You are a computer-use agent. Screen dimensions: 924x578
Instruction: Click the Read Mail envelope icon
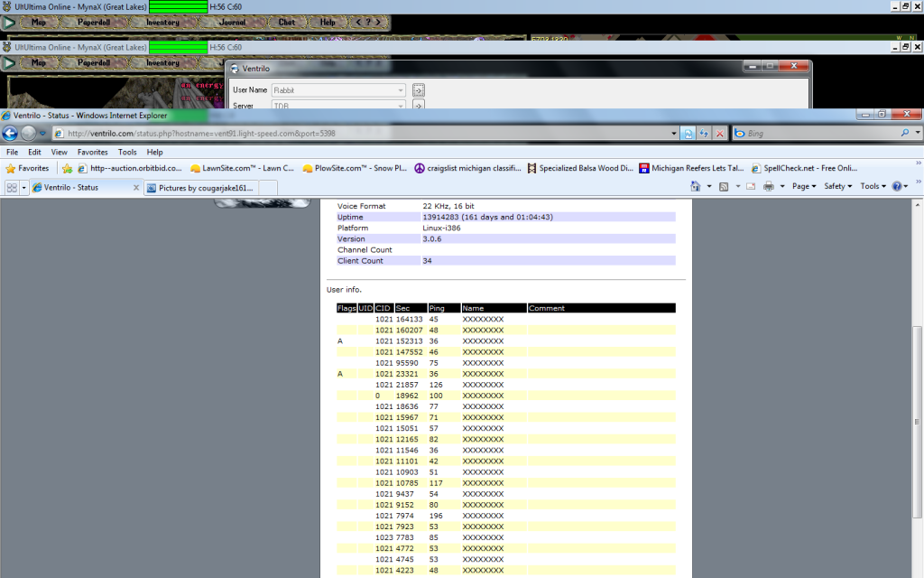(x=751, y=186)
